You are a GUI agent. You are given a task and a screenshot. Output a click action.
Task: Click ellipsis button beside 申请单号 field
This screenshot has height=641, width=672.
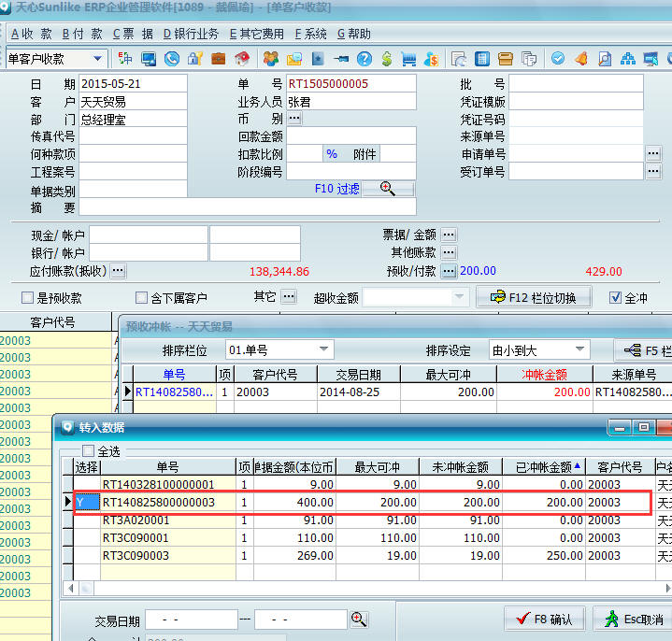coord(653,153)
